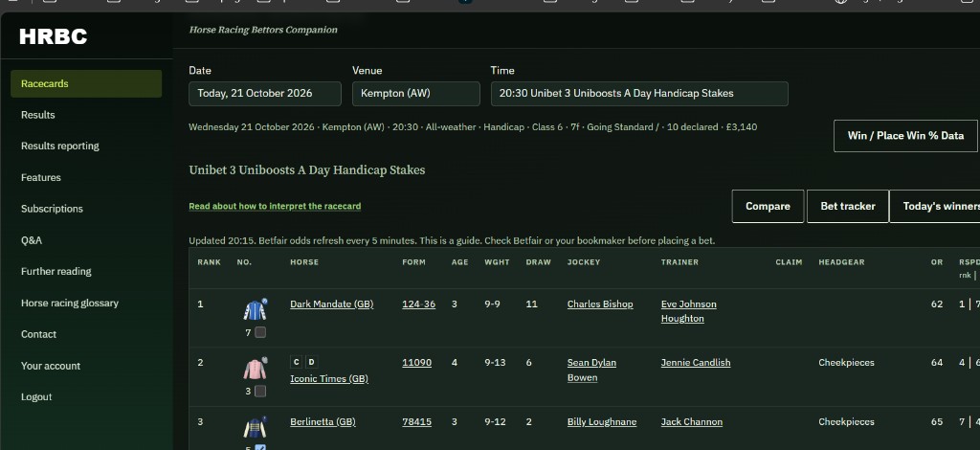This screenshot has width=980, height=450.
Task: Click the AGE column header
Action: click(x=460, y=262)
